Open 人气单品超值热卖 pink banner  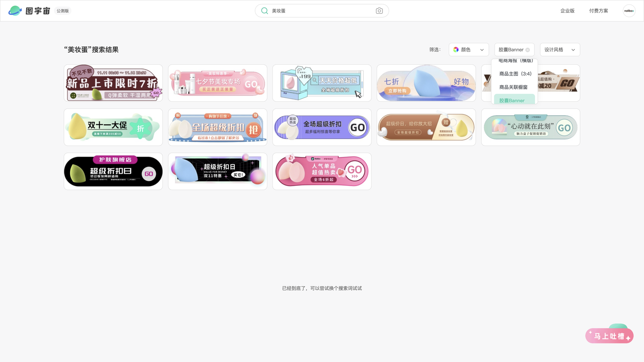[322, 171]
